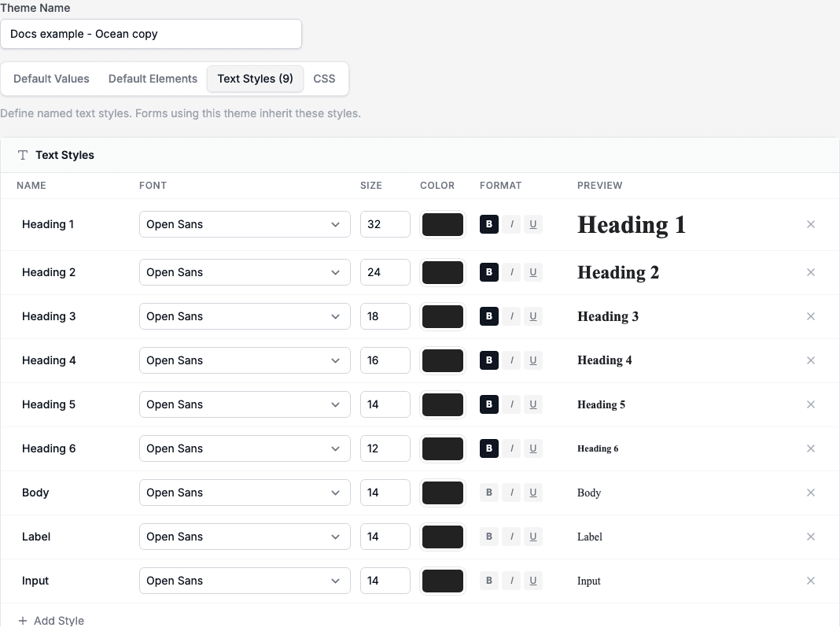Open font dropdown for Heading 6
This screenshot has height=642, width=840.
(x=245, y=448)
